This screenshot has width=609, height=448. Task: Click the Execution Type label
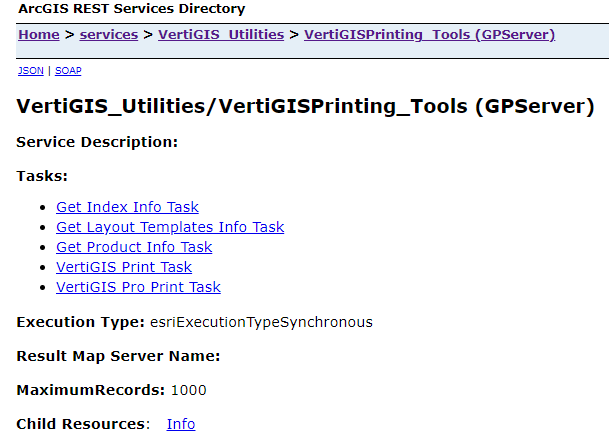coord(80,322)
